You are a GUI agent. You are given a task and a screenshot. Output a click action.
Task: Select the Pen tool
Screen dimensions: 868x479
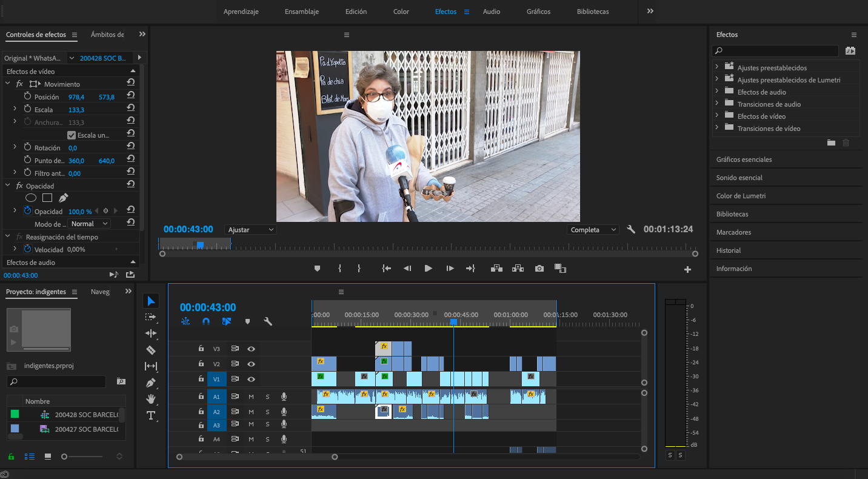(151, 383)
